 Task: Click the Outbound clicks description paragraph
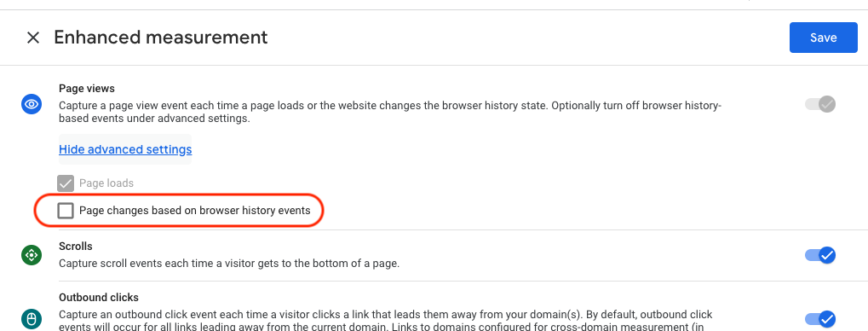click(386, 320)
